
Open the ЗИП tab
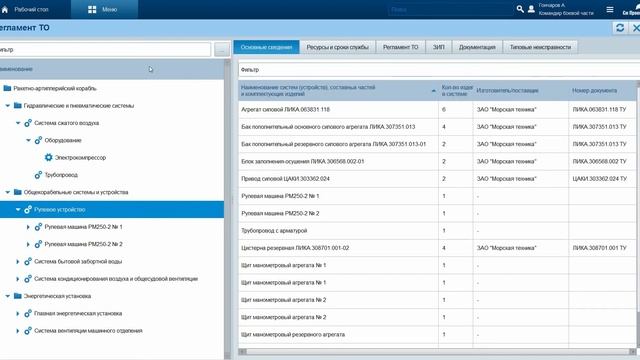click(x=439, y=47)
